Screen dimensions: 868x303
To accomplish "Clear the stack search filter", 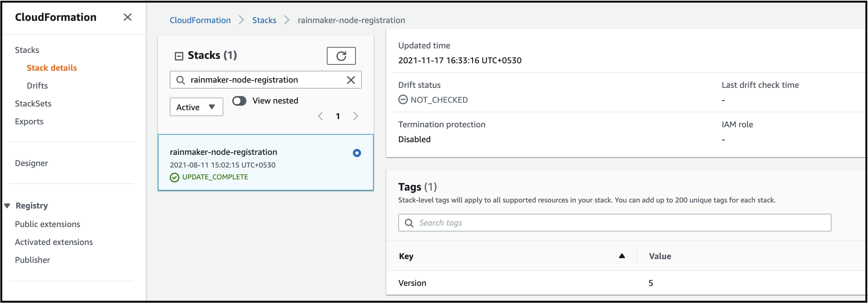I will coord(351,80).
